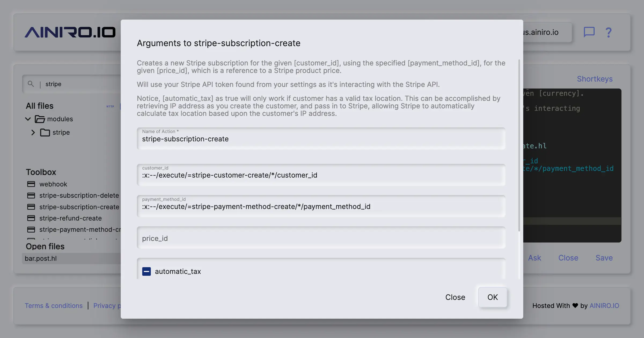The height and width of the screenshot is (338, 644).
Task: Expand the stripe folder in file tree
Action: 33,132
